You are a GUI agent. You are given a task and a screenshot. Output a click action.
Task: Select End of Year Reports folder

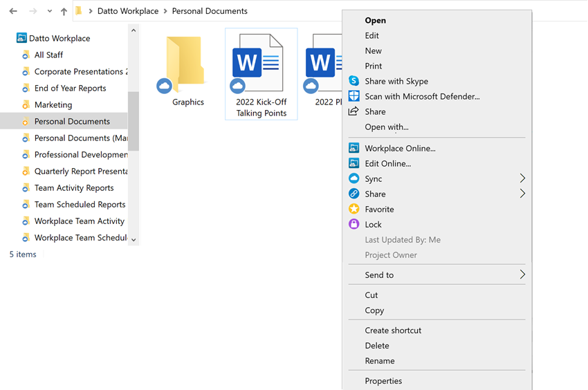click(x=70, y=88)
